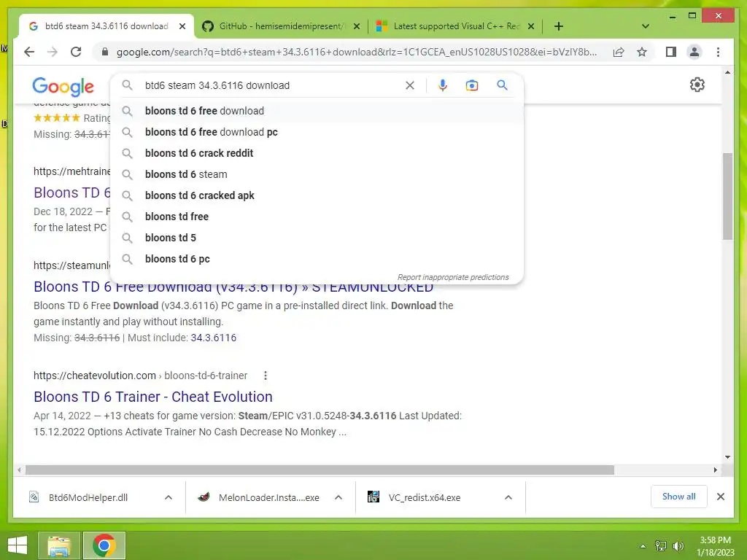Click the browser forward arrow
The height and width of the screenshot is (560, 747).
[x=53, y=52]
